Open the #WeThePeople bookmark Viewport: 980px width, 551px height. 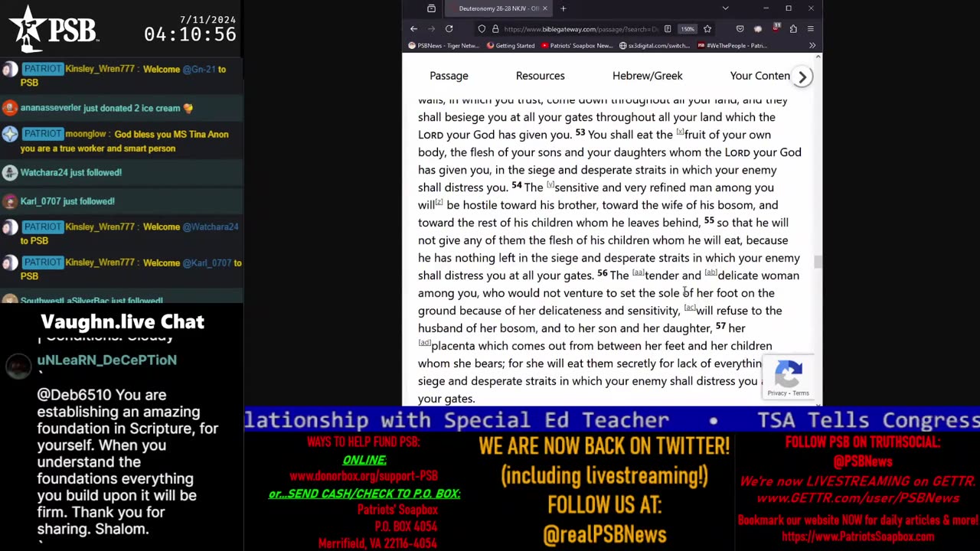click(x=731, y=45)
